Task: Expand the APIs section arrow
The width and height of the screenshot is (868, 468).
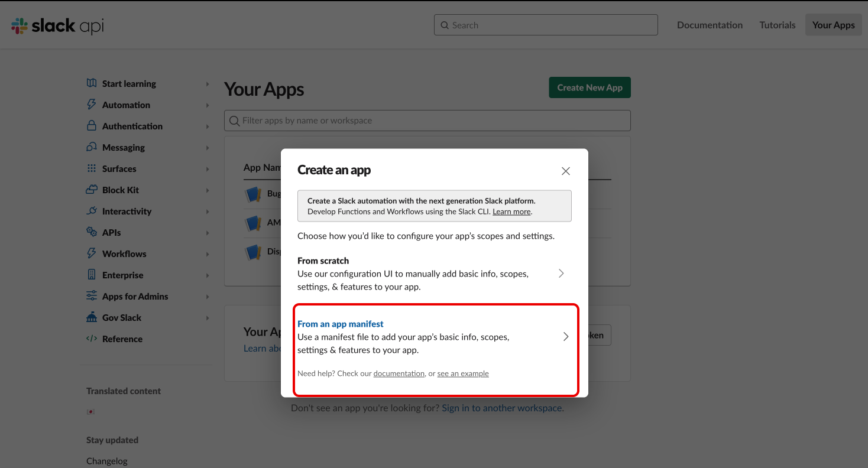Action: point(208,233)
